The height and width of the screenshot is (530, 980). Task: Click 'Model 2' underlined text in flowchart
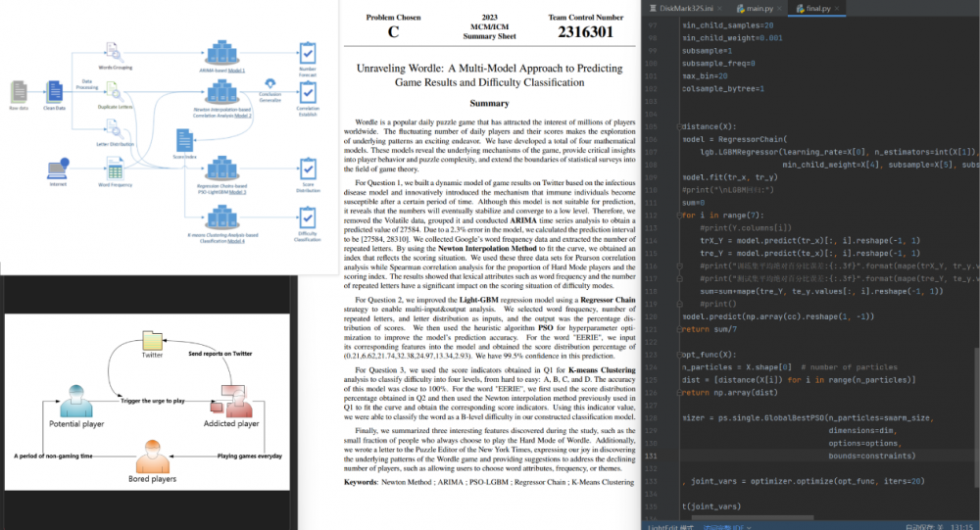tap(243, 116)
